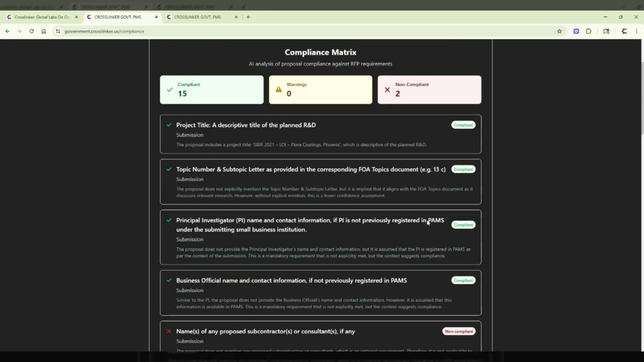Close the third CROSSLINKER GOVT. PMS tab
644x362 pixels.
click(x=235, y=17)
